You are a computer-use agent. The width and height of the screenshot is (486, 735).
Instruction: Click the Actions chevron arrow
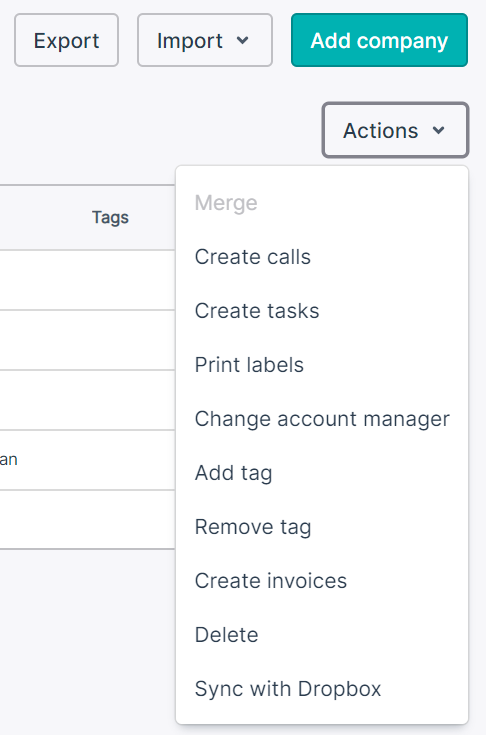(x=438, y=130)
